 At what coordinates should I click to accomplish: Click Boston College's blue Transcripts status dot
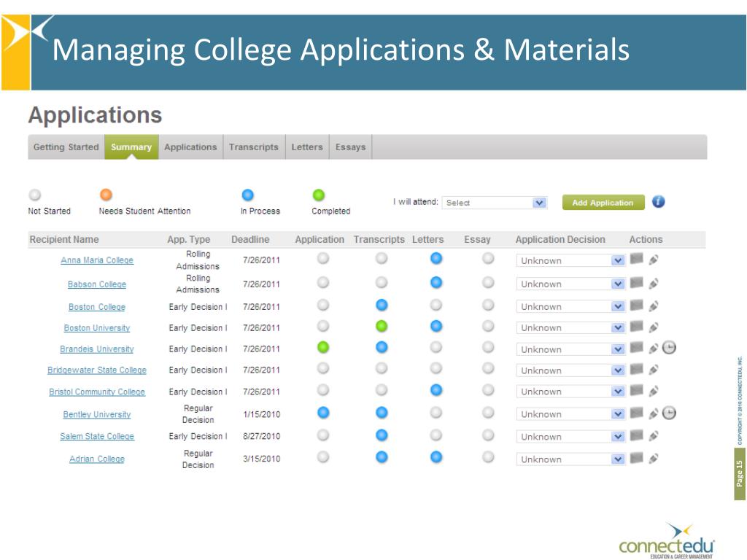(x=382, y=305)
